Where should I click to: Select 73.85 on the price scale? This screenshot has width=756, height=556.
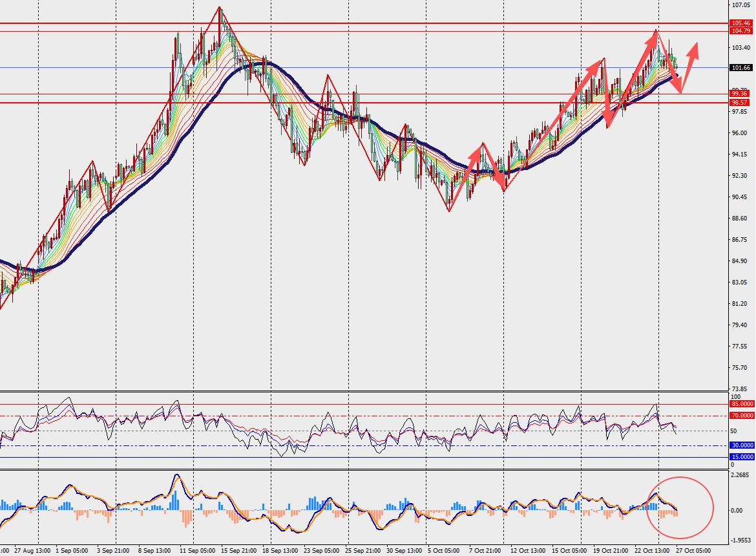740,389
